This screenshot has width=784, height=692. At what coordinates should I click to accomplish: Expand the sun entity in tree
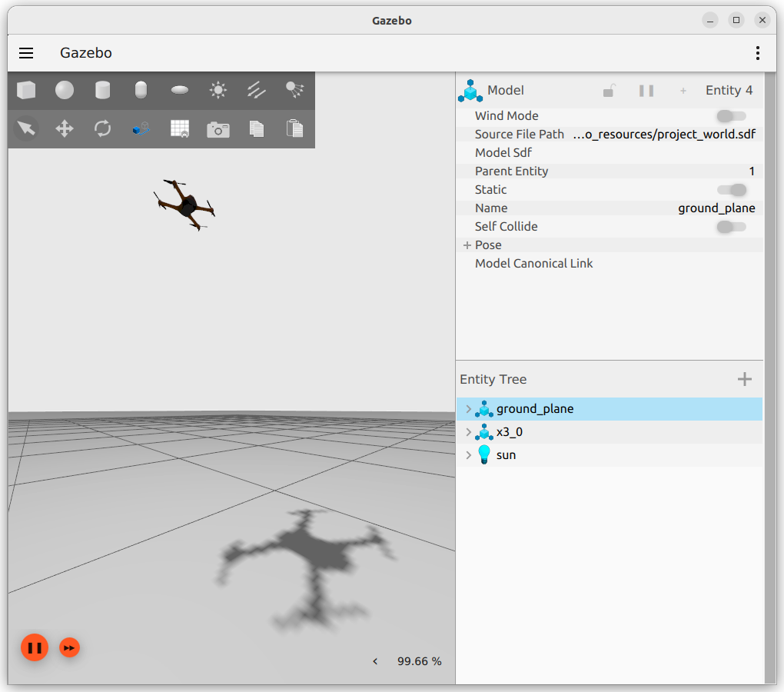pyautogui.click(x=468, y=455)
